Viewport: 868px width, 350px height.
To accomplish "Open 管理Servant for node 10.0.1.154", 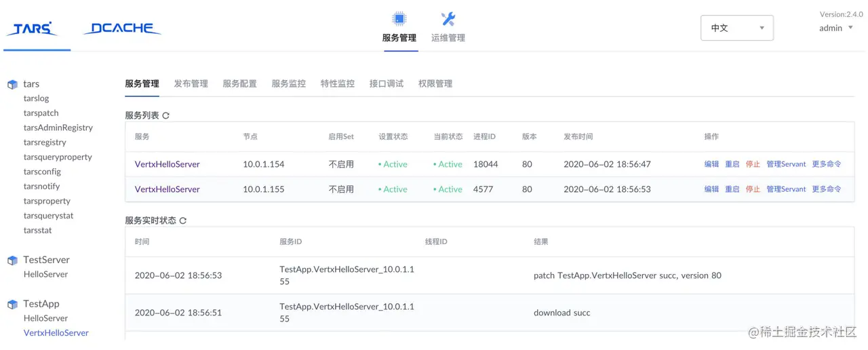I will tap(786, 164).
